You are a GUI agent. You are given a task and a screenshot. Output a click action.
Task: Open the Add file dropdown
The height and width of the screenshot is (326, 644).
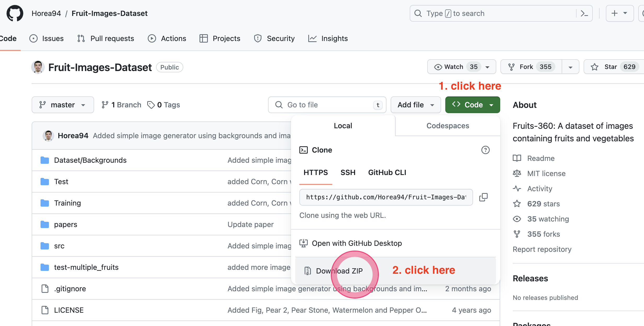click(x=415, y=105)
